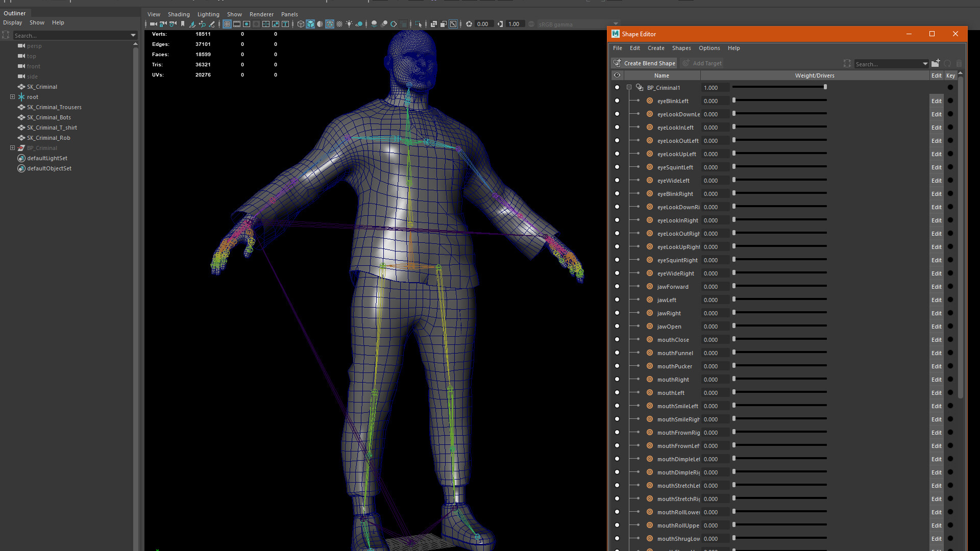The image size is (980, 551).
Task: Select the camera lock icon in viewport toolbar
Action: 162,24
